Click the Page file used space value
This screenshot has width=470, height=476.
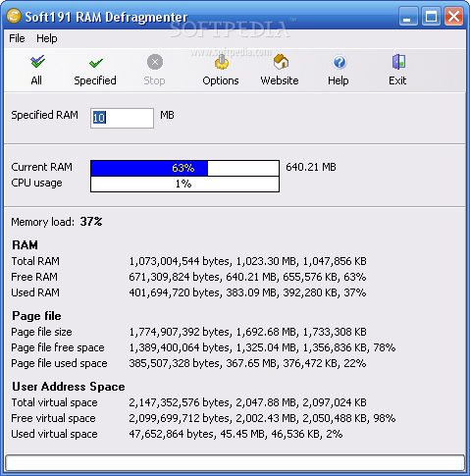pos(247,363)
